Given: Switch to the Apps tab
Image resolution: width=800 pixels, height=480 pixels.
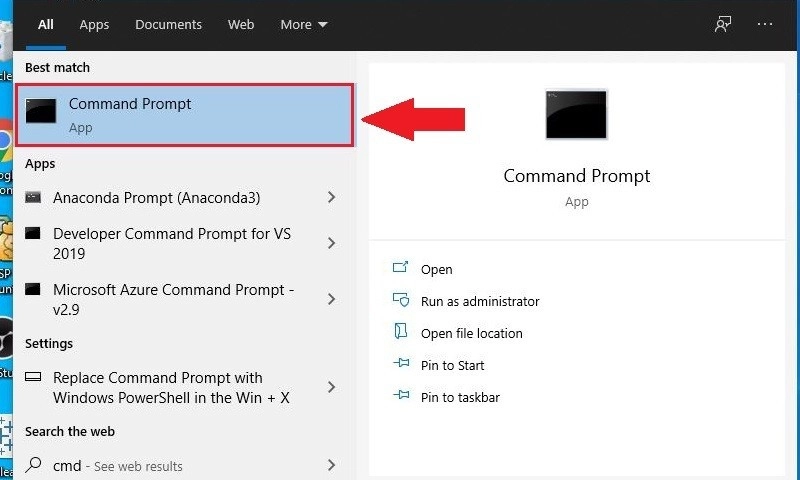Looking at the screenshot, I should click(x=94, y=24).
